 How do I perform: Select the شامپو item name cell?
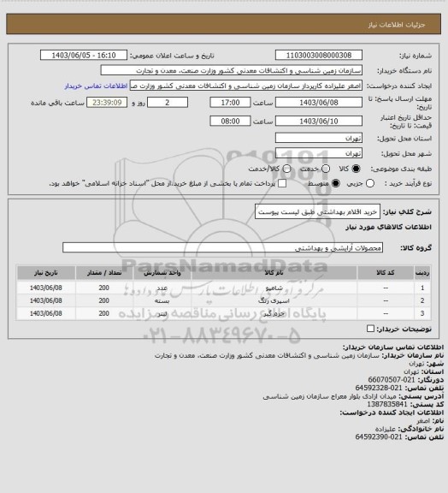[x=274, y=288]
